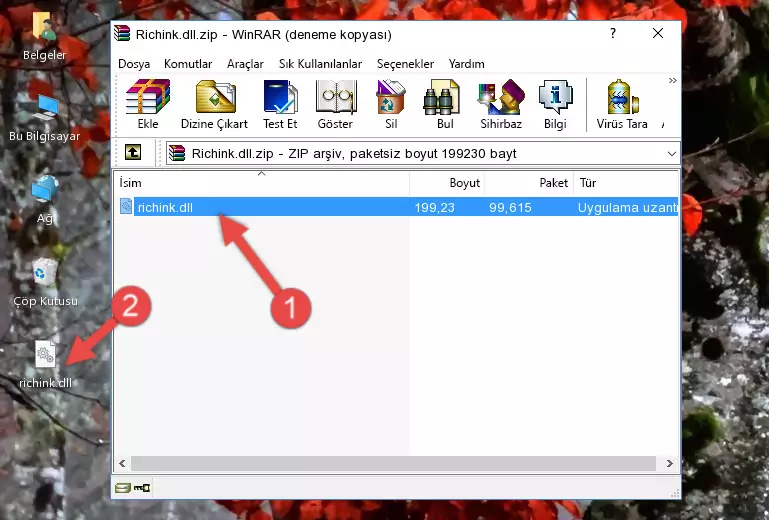Image resolution: width=769 pixels, height=520 pixels.
Task: Open the Dosya menu
Action: 134,64
